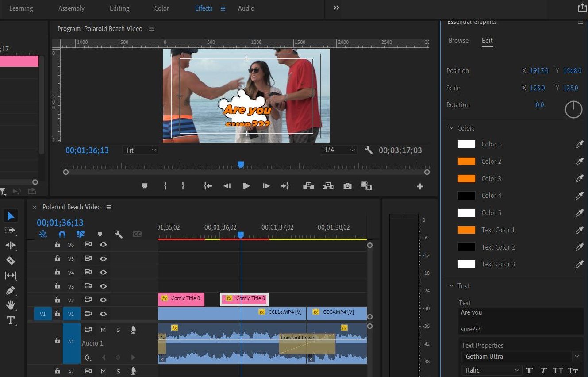
Task: Open Polaroid Beach Video timeline panel menu
Action: [x=109, y=207]
